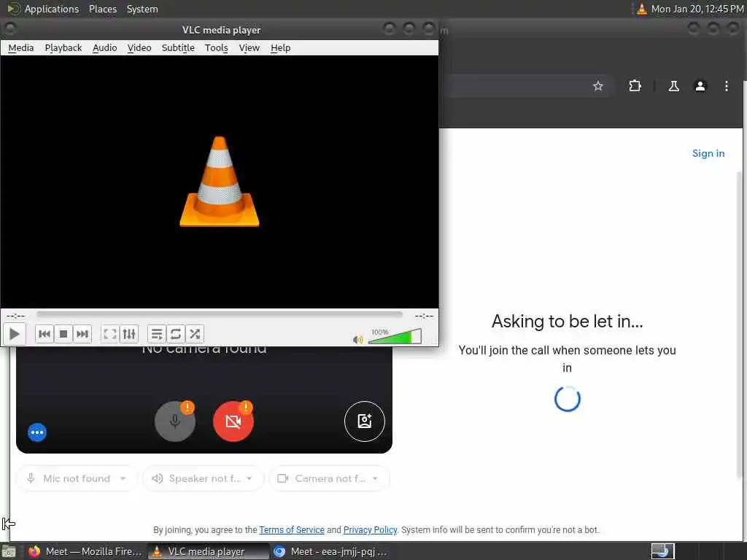Open the Chrome Labs flask icon
Viewport: 747px width, 560px height.
[673, 86]
